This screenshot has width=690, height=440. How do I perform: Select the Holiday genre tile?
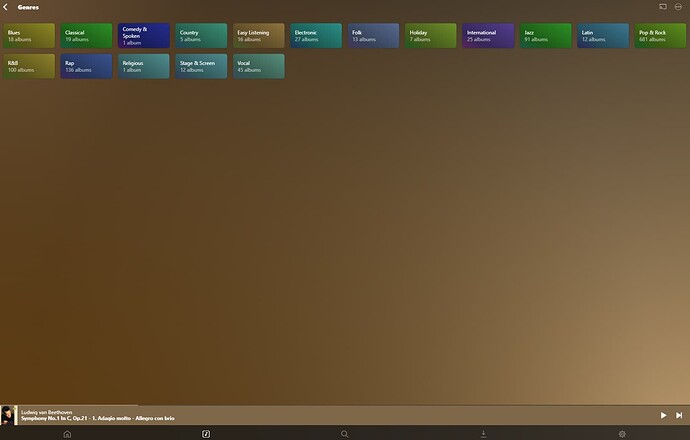pyautogui.click(x=431, y=36)
